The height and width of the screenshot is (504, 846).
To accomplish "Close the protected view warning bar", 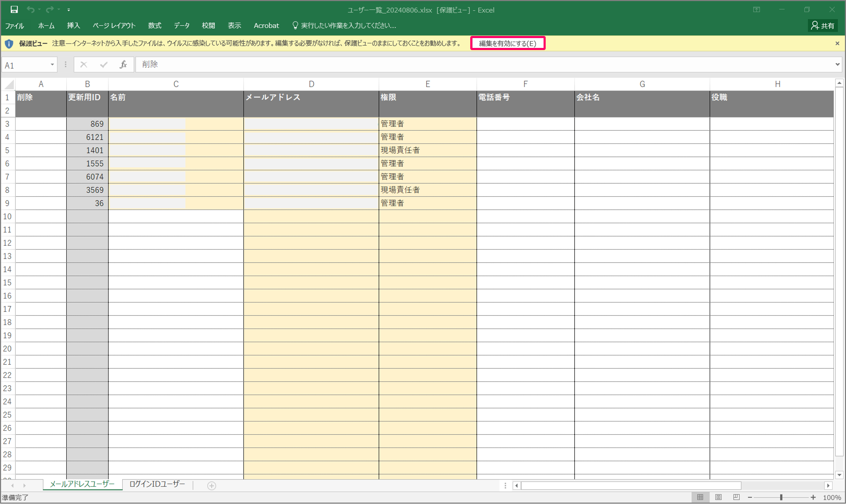I will click(x=837, y=43).
